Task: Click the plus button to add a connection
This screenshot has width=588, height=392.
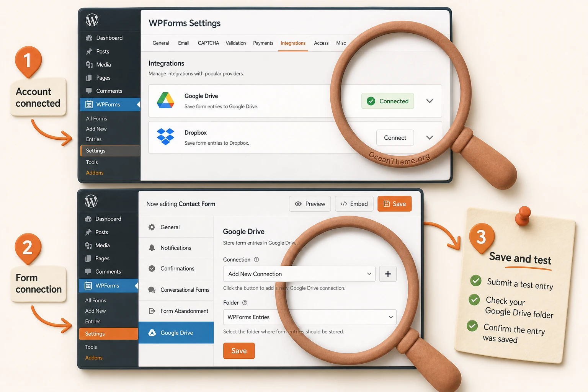Action: (388, 274)
